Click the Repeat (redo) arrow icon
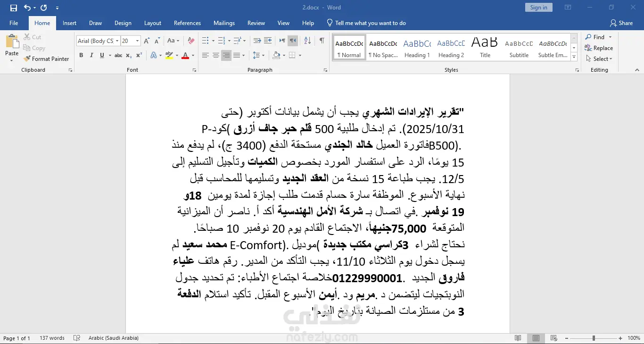 44,8
